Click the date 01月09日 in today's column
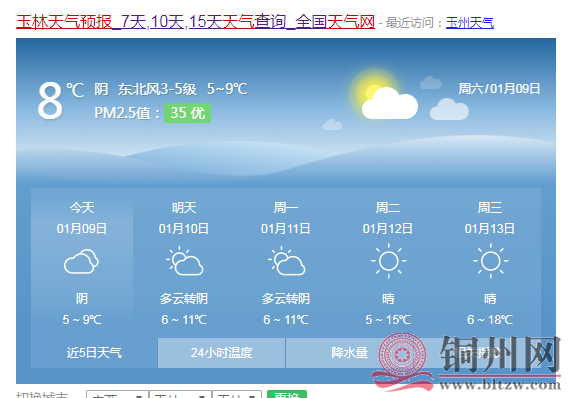574x398 pixels. (82, 229)
